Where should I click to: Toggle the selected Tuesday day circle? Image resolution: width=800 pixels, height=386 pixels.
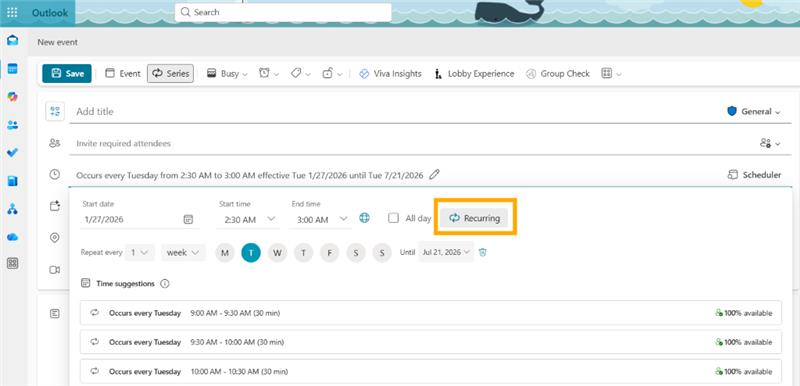coord(251,253)
